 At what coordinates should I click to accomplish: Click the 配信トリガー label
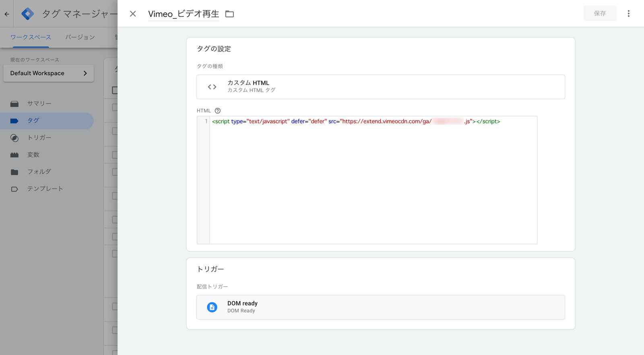pyautogui.click(x=212, y=287)
